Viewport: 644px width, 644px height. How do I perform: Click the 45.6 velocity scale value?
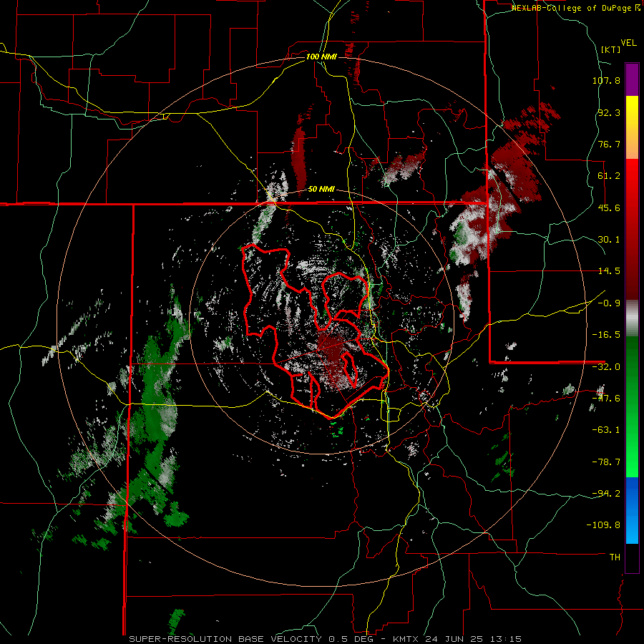(609, 208)
